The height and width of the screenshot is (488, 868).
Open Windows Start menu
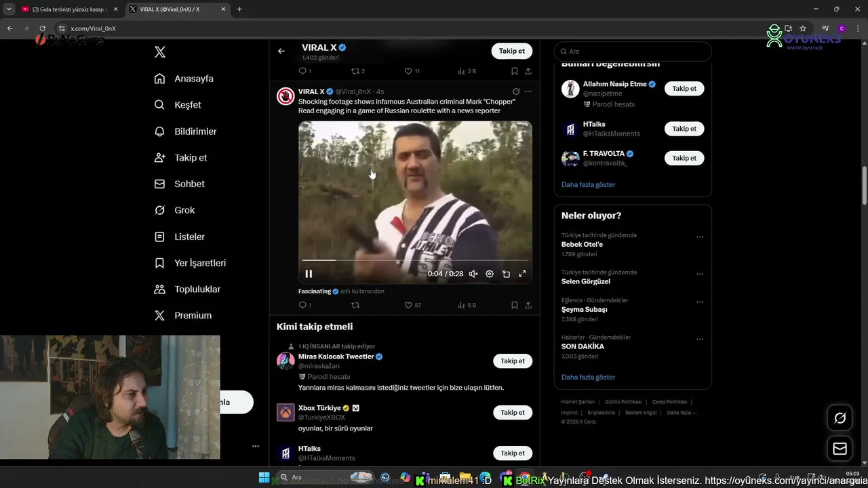pos(264,479)
